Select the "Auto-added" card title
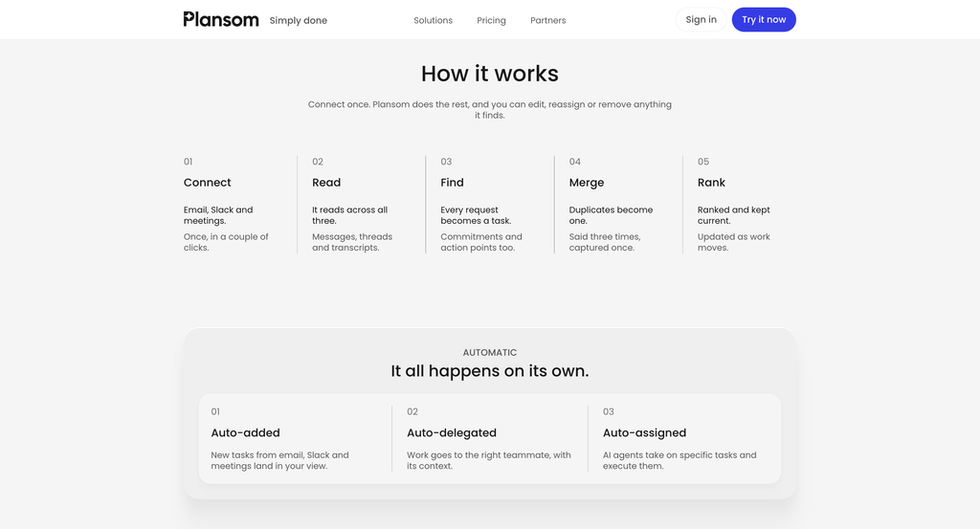Screen dimensions: 980x529 pos(245,432)
